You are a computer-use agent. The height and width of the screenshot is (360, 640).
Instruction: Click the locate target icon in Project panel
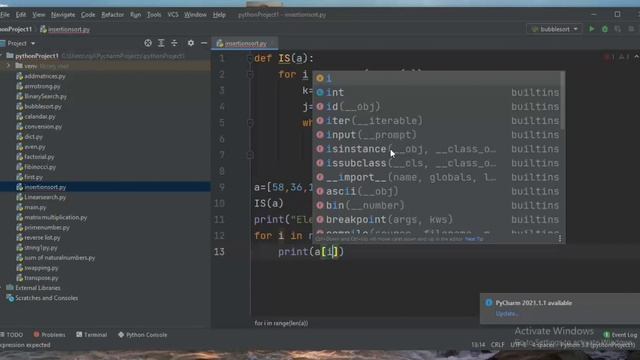coord(148,43)
